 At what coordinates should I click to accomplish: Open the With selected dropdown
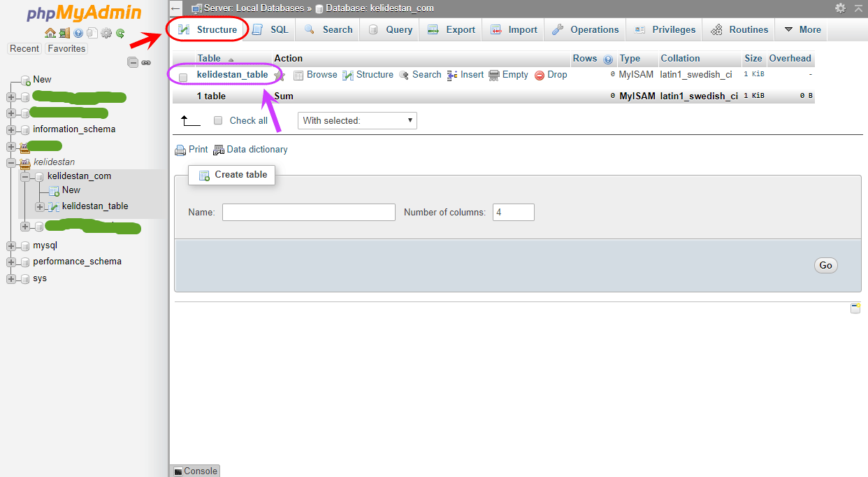(x=357, y=120)
